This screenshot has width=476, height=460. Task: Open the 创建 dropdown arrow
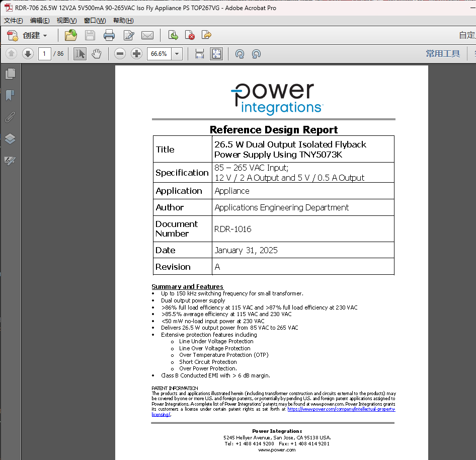click(x=45, y=36)
